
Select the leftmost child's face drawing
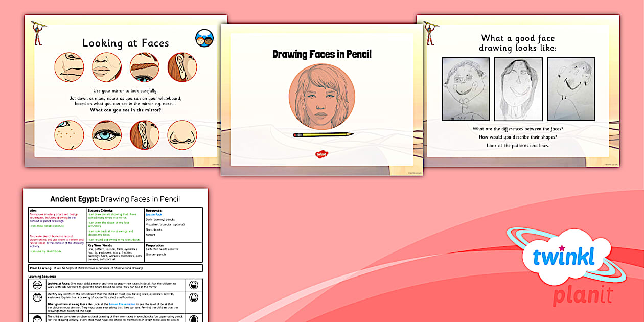click(x=466, y=89)
